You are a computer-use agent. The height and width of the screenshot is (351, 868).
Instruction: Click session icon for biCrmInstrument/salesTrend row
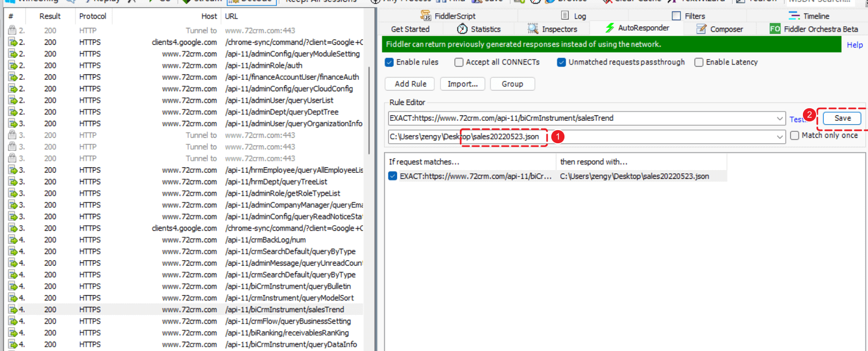(13, 309)
